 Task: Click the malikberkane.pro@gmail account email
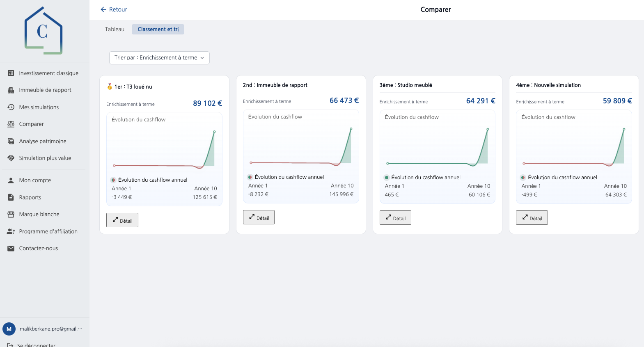pyautogui.click(x=51, y=329)
